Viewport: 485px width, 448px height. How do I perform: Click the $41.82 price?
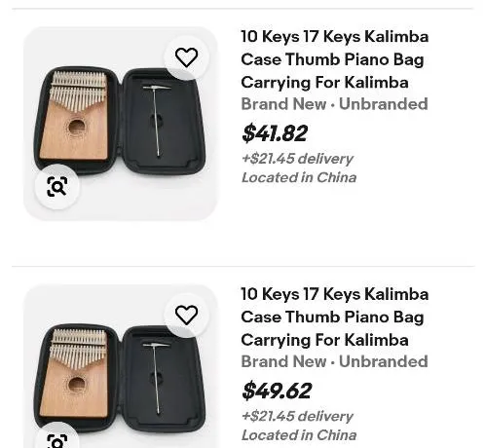[275, 133]
